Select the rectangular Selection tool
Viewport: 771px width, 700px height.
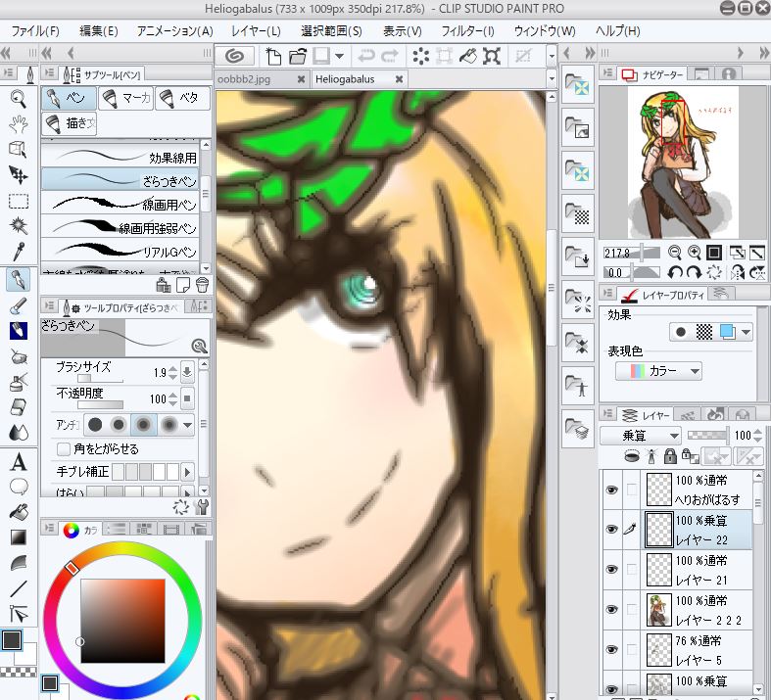(x=18, y=201)
